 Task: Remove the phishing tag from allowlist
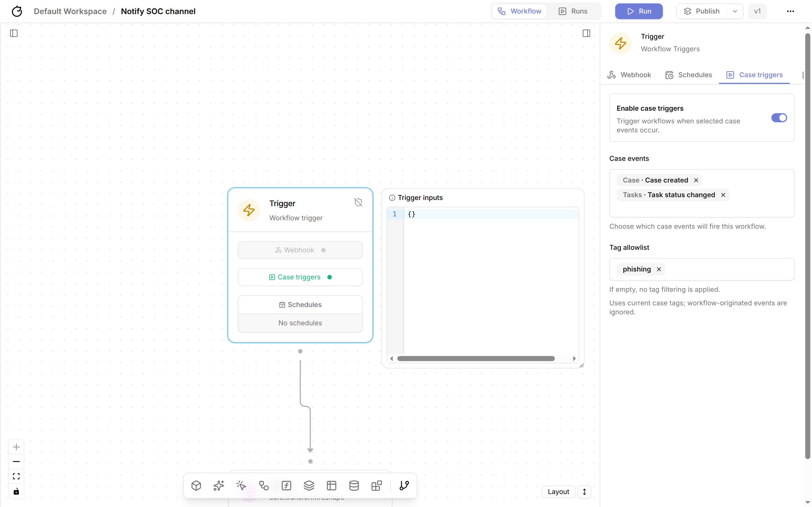click(659, 269)
